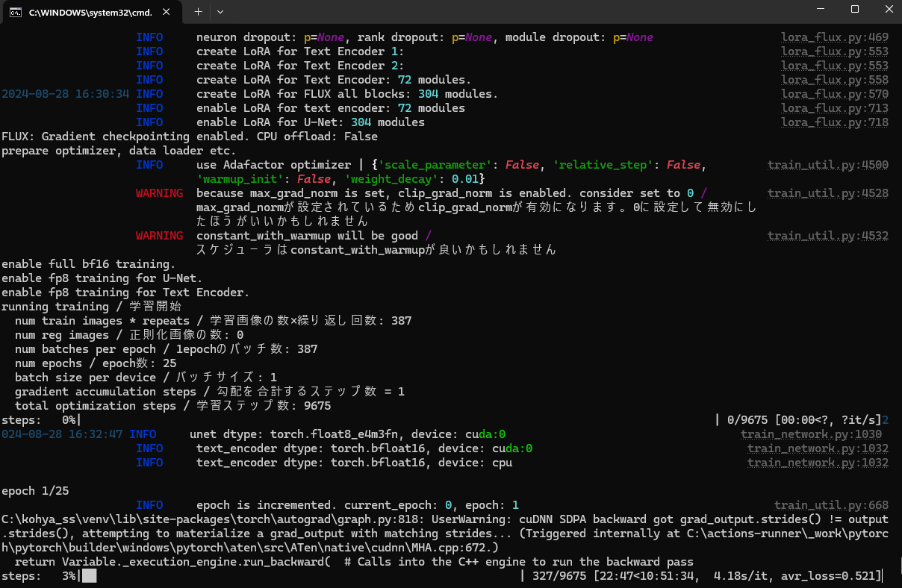Click the 'enable full bf16 training.' line
The height and width of the screenshot is (588, 902).
click(88, 264)
